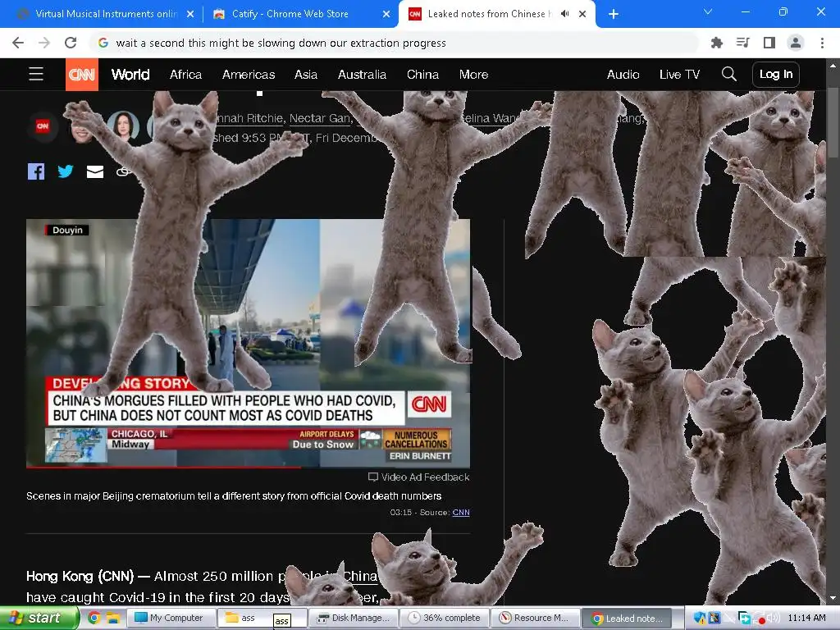
Task: Click the security shield tray icon
Action: click(x=700, y=618)
